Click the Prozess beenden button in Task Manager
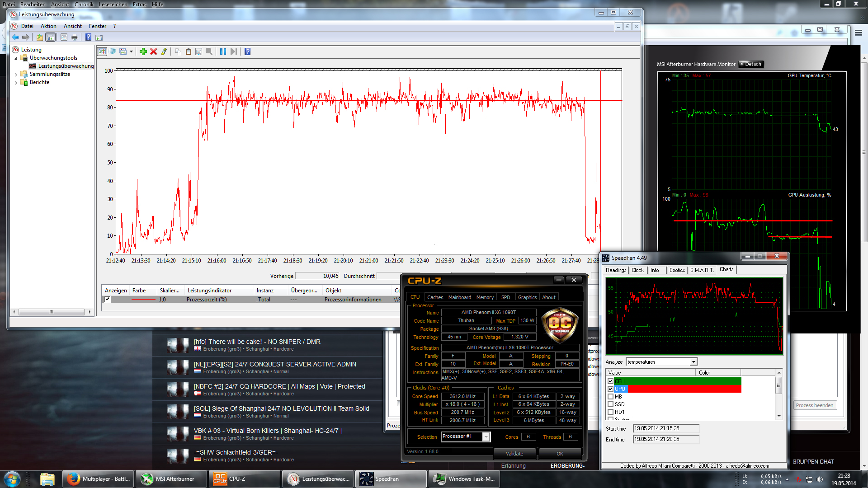Viewport: 868px width, 488px height. coord(815,405)
